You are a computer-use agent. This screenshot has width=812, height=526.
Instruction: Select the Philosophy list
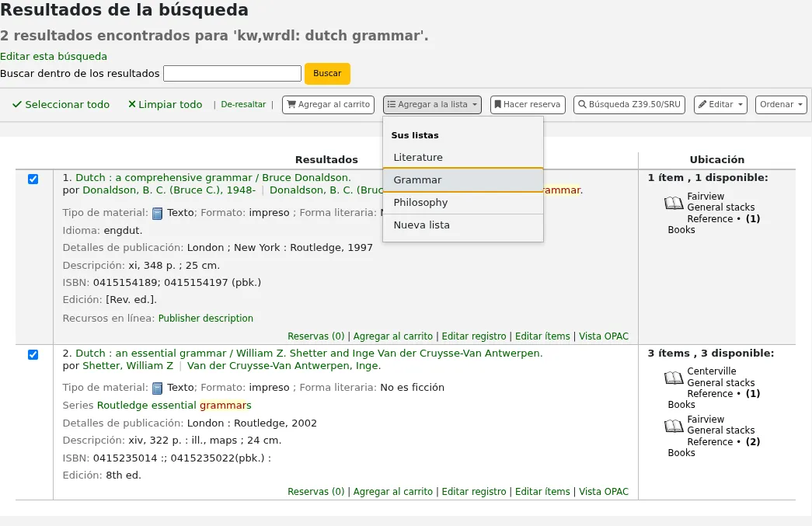point(463,203)
